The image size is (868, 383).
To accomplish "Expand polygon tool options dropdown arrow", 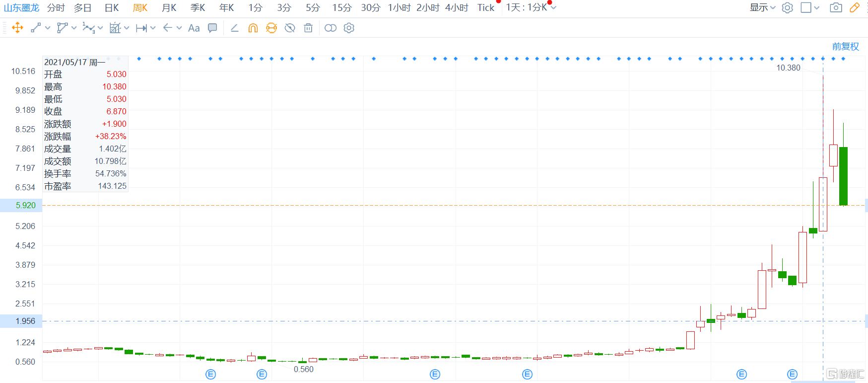I will (74, 28).
